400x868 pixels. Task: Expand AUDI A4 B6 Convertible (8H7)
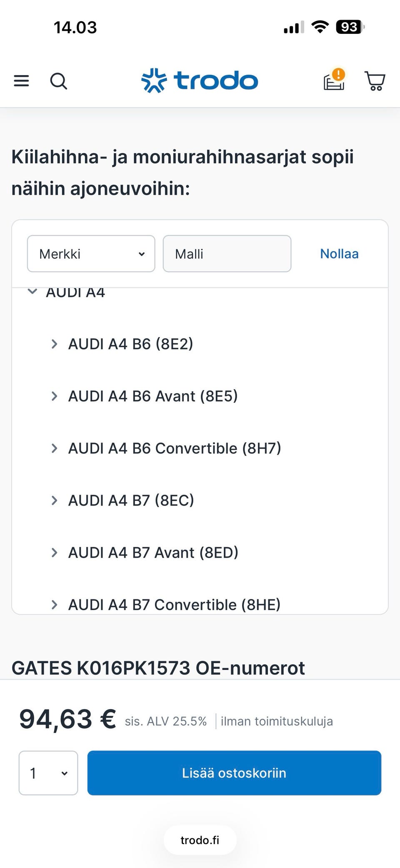pos(54,448)
